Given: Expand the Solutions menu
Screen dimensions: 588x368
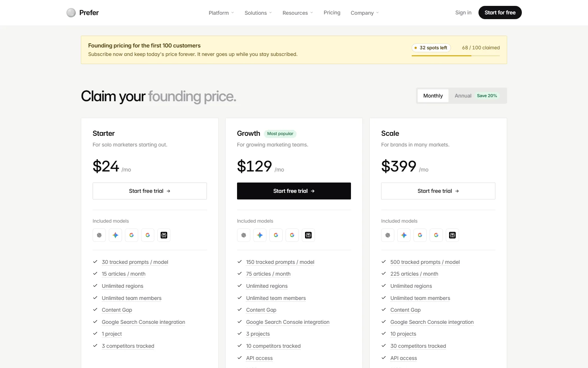Looking at the screenshot, I should (x=258, y=13).
